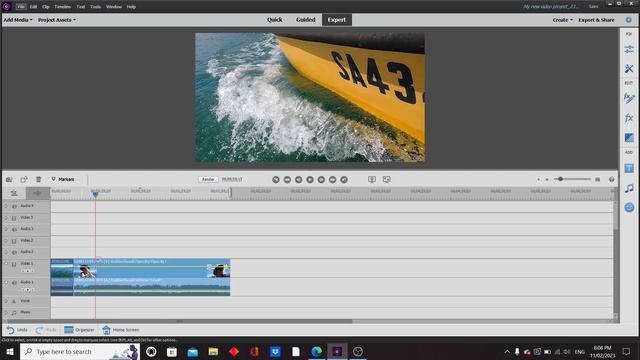
Task: Open Dropbox from the taskbar
Action: click(275, 351)
